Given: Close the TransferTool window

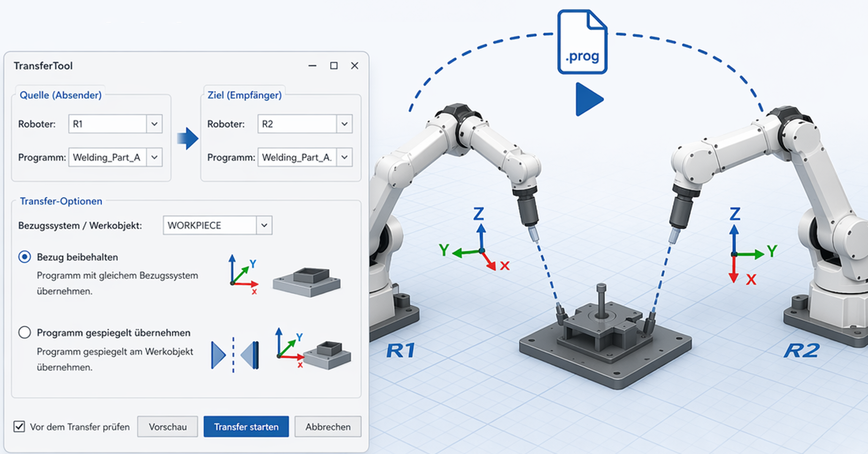Looking at the screenshot, I should pyautogui.click(x=354, y=66).
